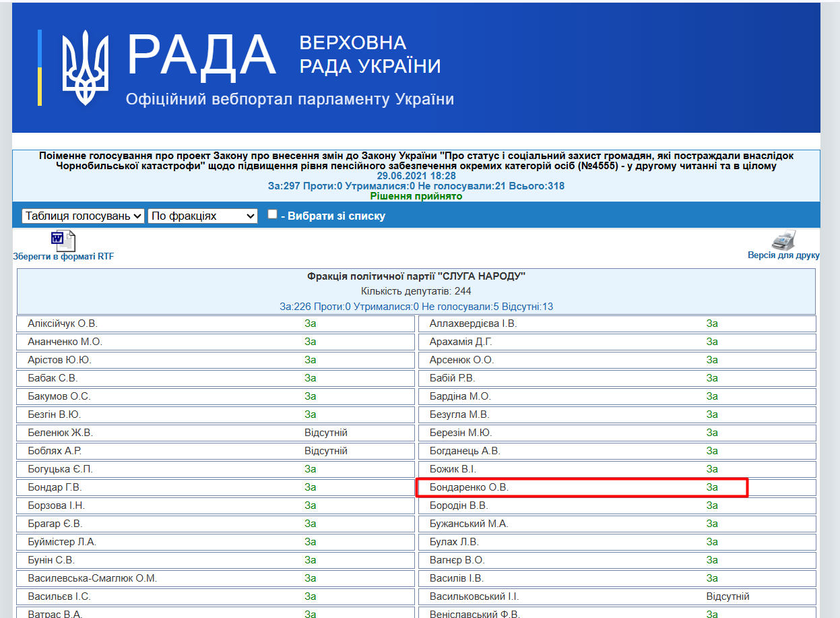
Task: Open the 'По фракціях' dropdown
Action: click(x=203, y=216)
